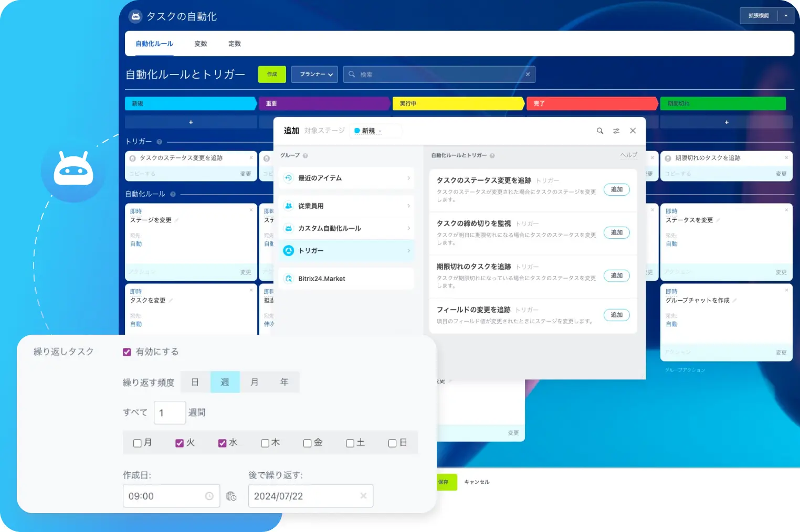Click the help icon beside トリガー section heading
The height and width of the screenshot is (532, 800).
click(x=160, y=142)
